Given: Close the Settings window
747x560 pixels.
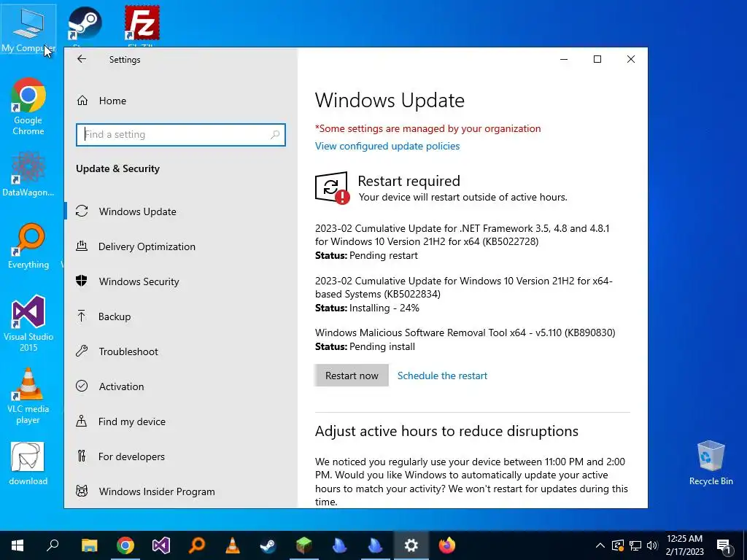Looking at the screenshot, I should pyautogui.click(x=631, y=59).
